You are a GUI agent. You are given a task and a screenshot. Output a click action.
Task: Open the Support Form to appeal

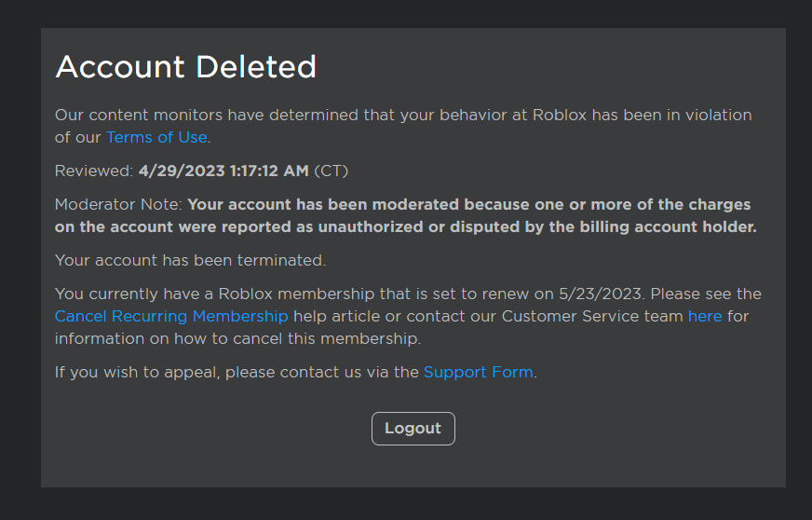[478, 372]
